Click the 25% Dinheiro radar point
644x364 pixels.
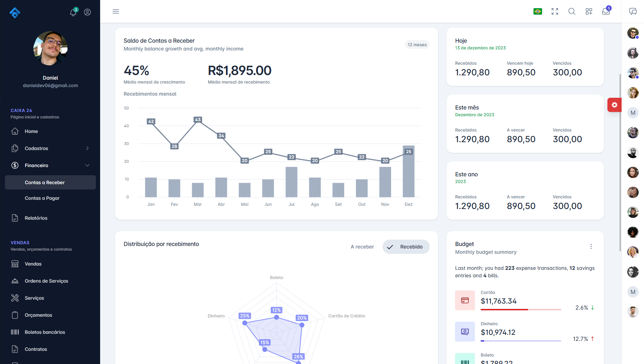click(x=245, y=323)
